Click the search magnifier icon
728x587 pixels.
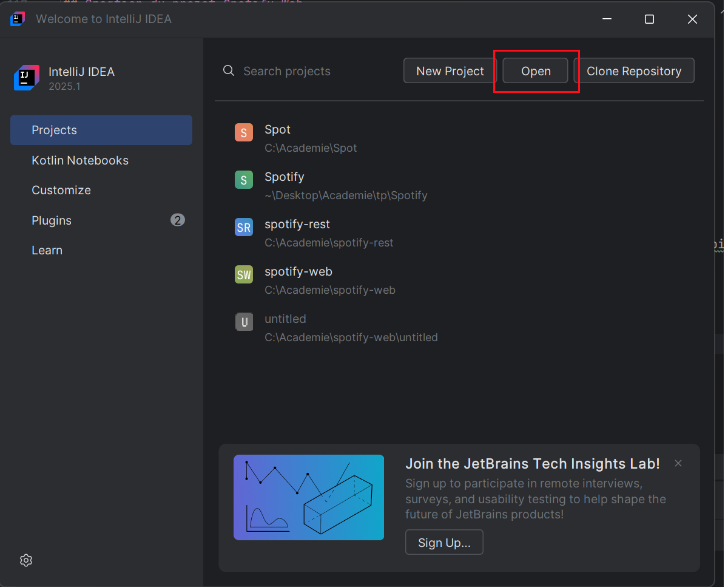click(229, 71)
